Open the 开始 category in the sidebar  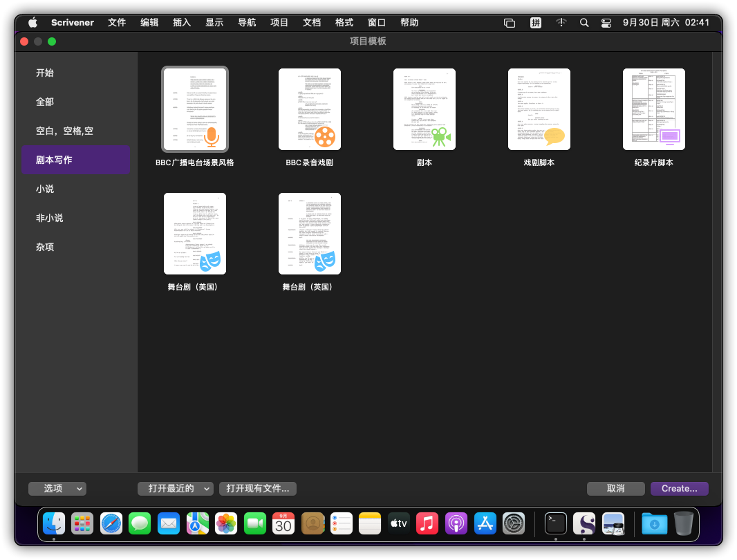75,73
